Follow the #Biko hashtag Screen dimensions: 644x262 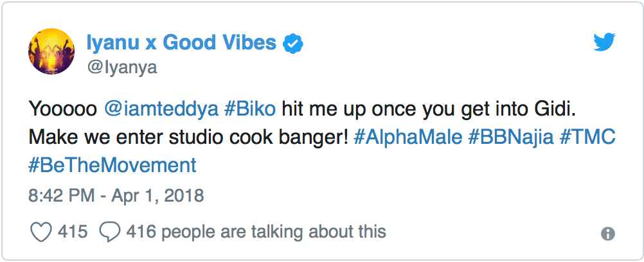point(250,108)
